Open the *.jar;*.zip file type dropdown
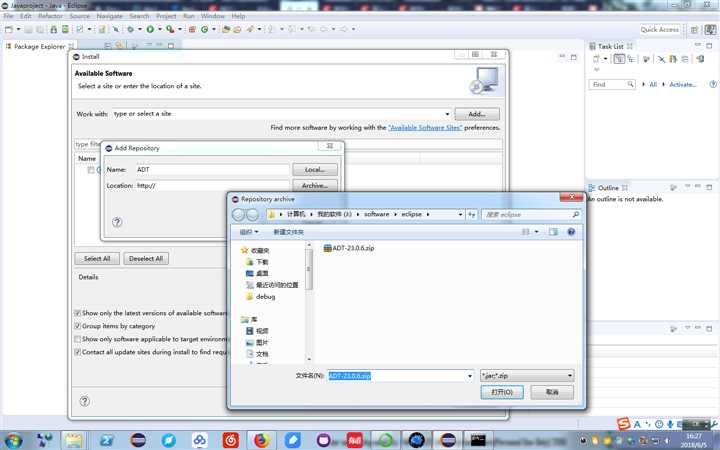This screenshot has height=450, width=720. [x=527, y=376]
